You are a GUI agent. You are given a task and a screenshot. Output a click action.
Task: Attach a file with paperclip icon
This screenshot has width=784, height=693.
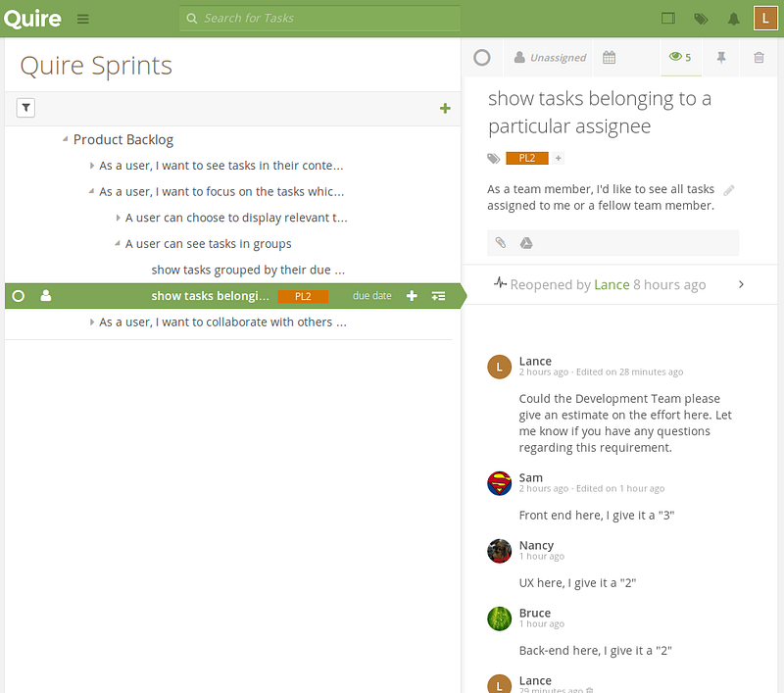[500, 243]
